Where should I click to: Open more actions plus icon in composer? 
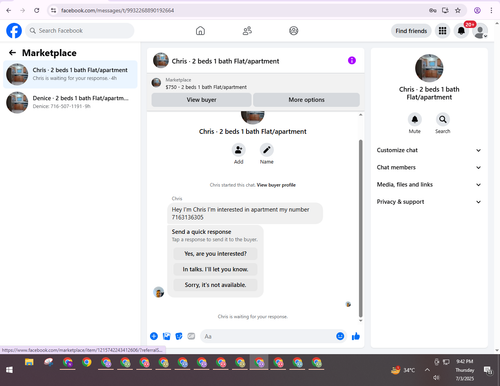(154, 336)
